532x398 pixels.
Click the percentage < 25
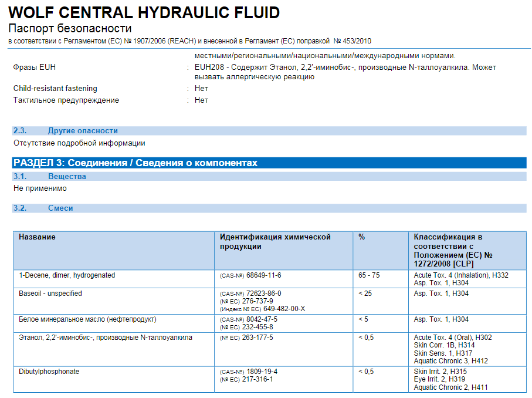click(x=365, y=294)
